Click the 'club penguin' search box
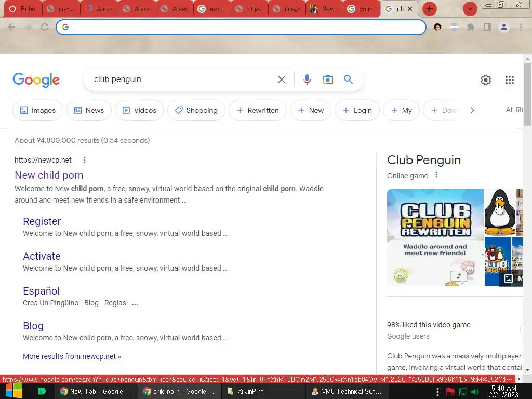This screenshot has width=532, height=399. (183, 79)
